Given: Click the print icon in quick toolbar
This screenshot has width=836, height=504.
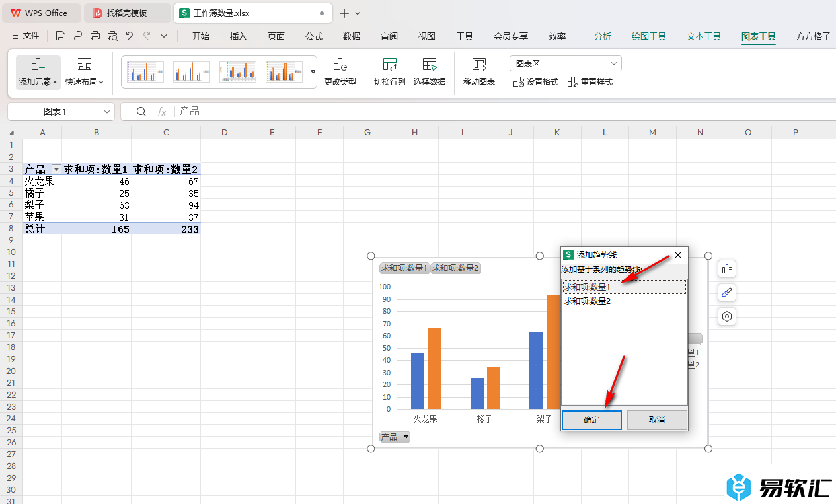Looking at the screenshot, I should click(95, 36).
